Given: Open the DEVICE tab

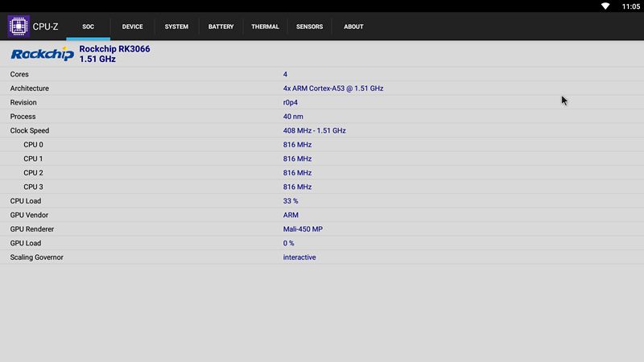Looking at the screenshot, I should [x=132, y=27].
